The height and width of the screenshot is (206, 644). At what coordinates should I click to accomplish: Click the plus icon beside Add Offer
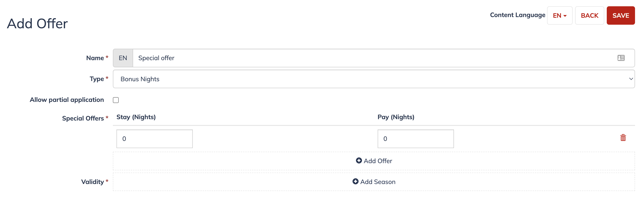[x=359, y=160]
